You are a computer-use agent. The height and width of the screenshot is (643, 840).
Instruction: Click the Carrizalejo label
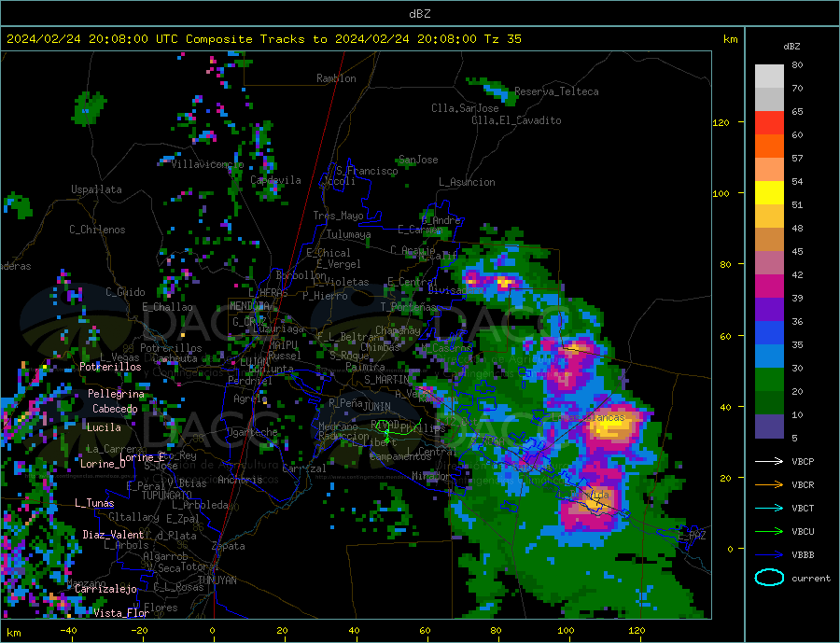(105, 590)
